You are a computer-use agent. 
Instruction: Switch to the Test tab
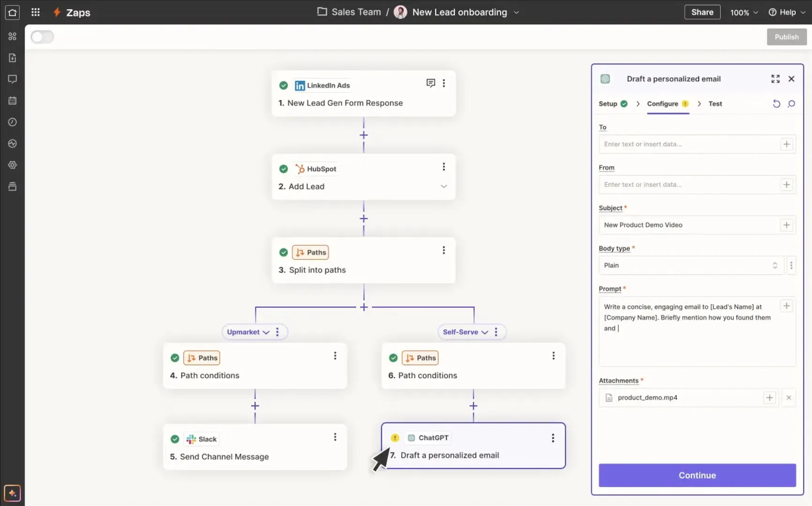tap(715, 104)
